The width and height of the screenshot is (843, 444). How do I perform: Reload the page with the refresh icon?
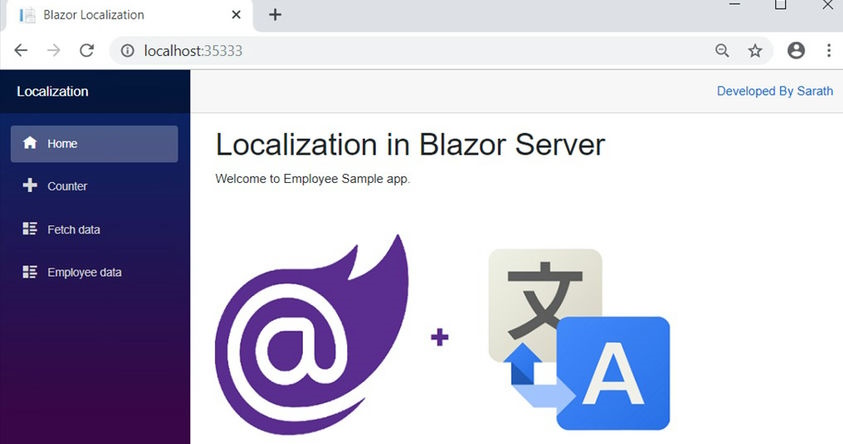tap(87, 51)
